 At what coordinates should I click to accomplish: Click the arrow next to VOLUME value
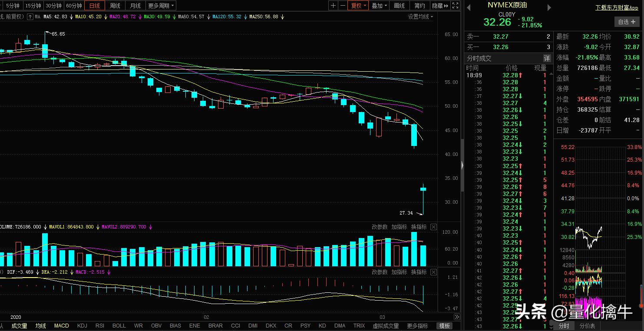(x=45, y=227)
